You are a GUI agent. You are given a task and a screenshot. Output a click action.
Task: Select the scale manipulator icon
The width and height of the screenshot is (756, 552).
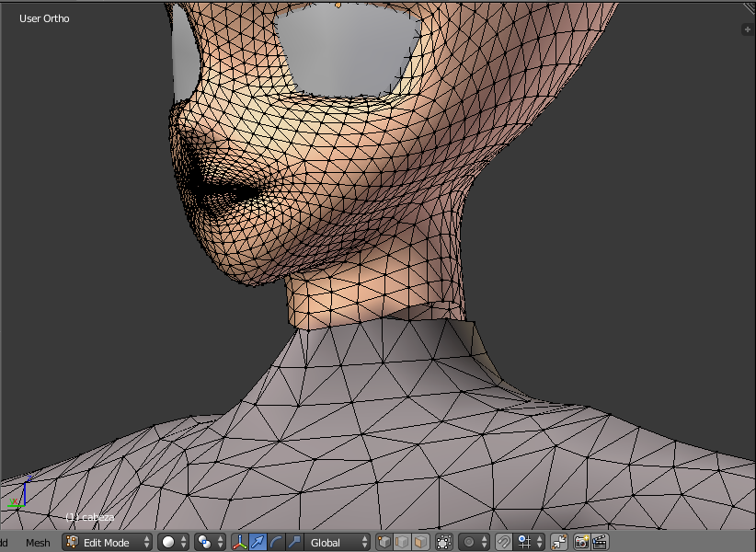(x=293, y=543)
